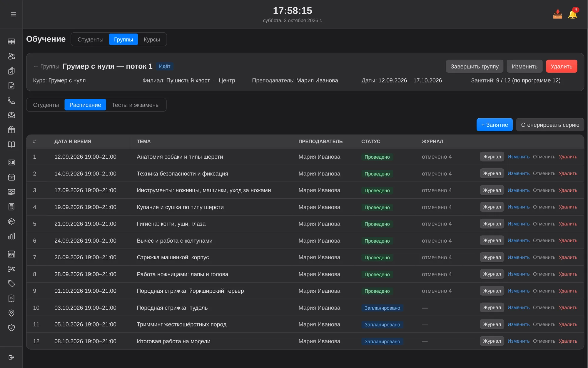The height and width of the screenshot is (368, 588).
Task: Open the inbox tray icon in header
Action: [x=557, y=14]
